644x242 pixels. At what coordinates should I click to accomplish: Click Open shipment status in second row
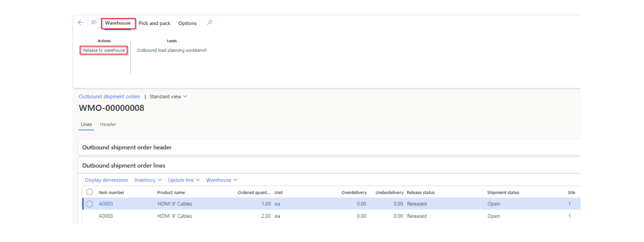tap(493, 216)
